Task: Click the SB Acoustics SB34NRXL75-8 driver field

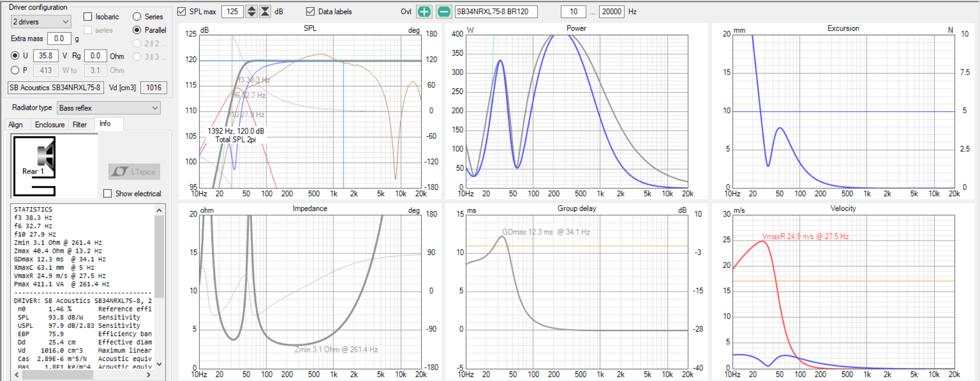Action: coord(55,88)
